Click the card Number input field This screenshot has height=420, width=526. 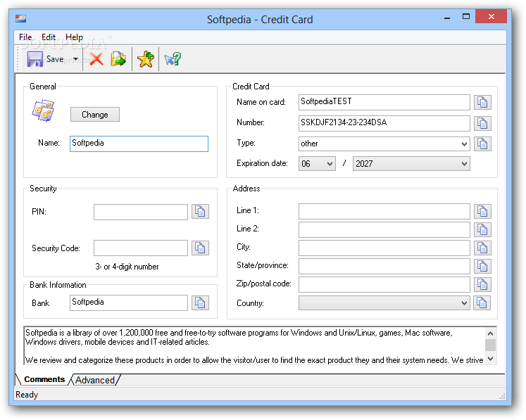(x=384, y=123)
